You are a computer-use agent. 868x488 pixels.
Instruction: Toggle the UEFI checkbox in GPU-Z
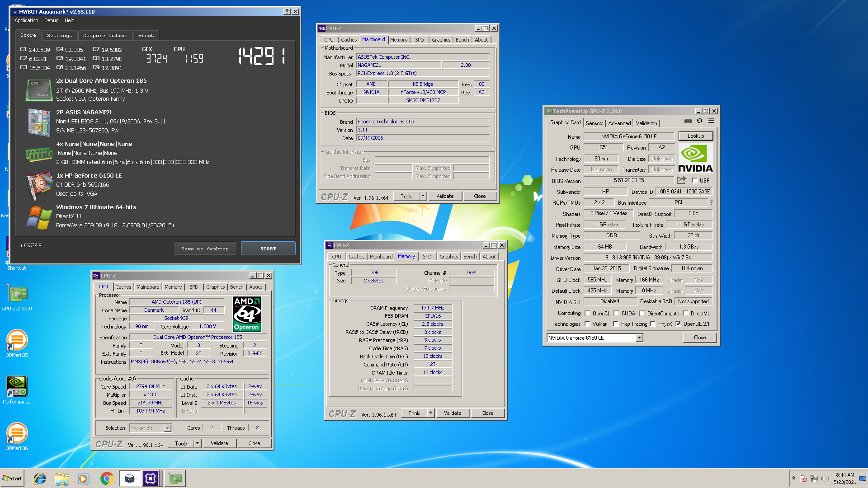point(694,181)
